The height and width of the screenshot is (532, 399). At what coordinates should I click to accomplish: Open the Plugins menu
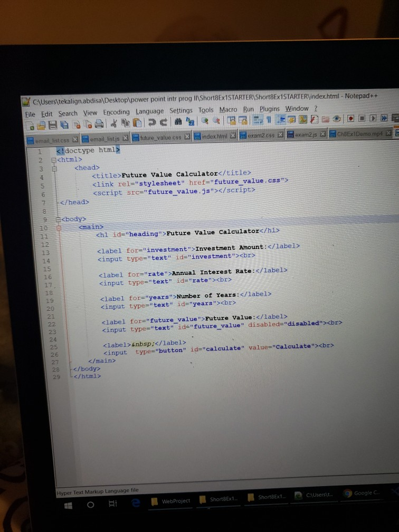pos(269,109)
